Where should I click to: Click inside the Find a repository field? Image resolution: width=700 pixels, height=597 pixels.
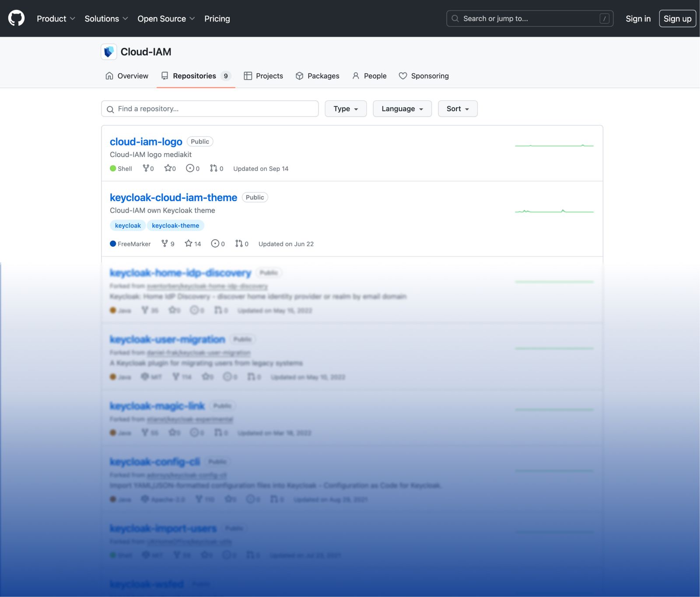coord(210,108)
